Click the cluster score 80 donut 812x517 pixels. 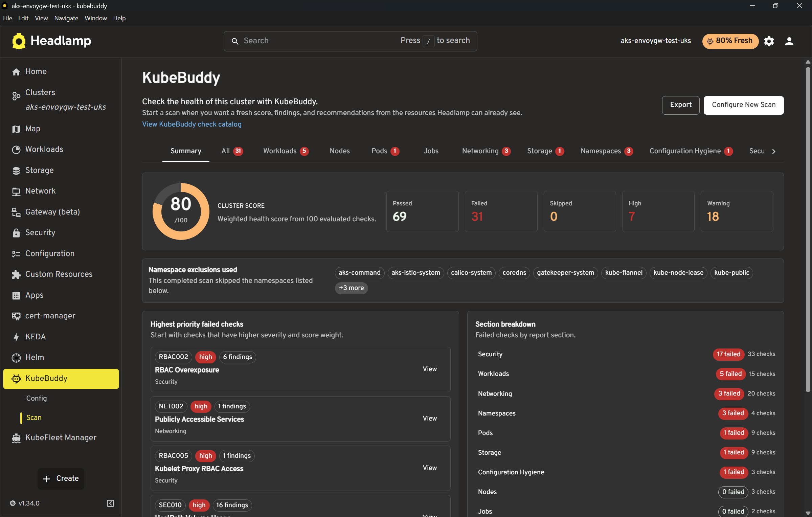point(181,211)
